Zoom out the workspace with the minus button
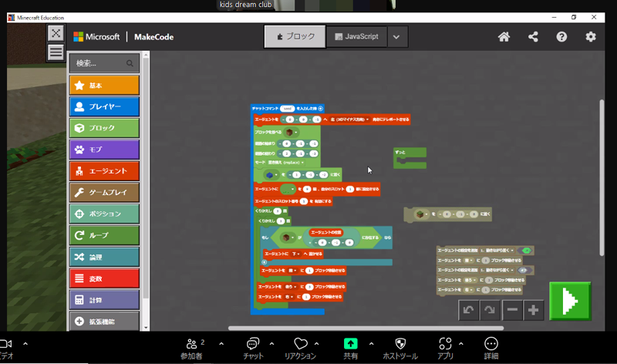 512,310
